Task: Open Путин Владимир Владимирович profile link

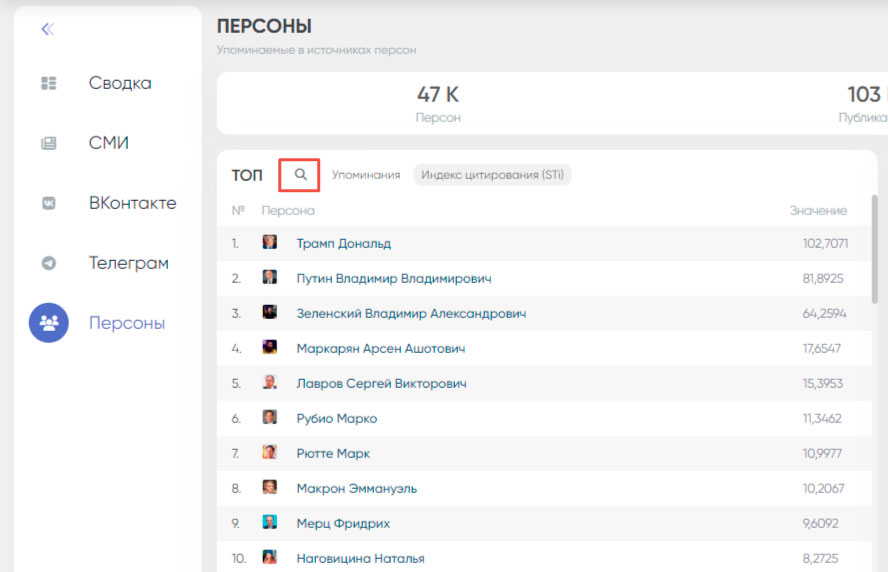Action: click(393, 278)
